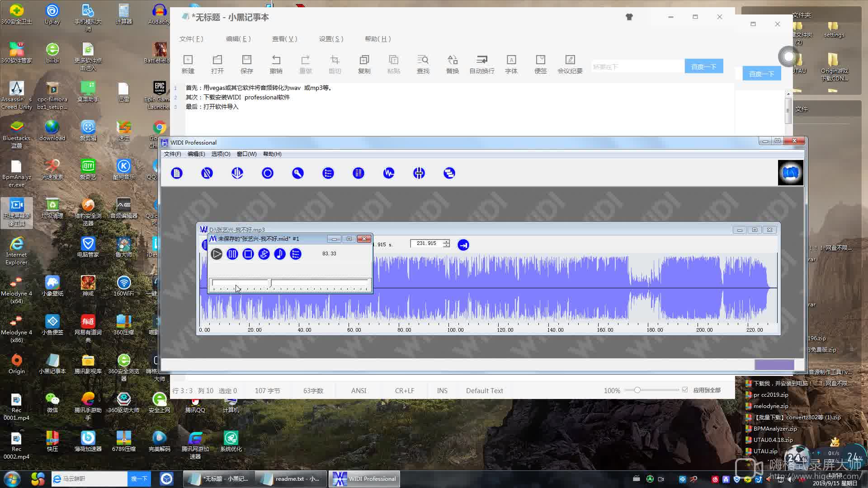Open the 窗口(W) menu in WIDI

[x=246, y=154]
